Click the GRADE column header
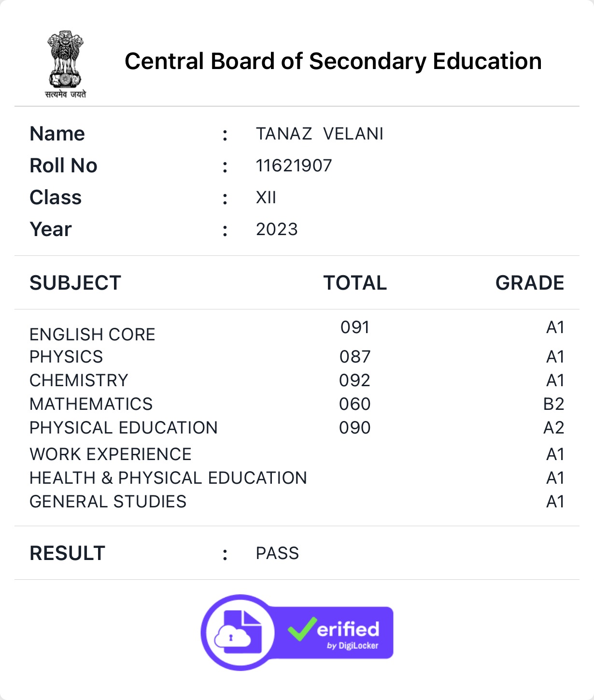 530,283
